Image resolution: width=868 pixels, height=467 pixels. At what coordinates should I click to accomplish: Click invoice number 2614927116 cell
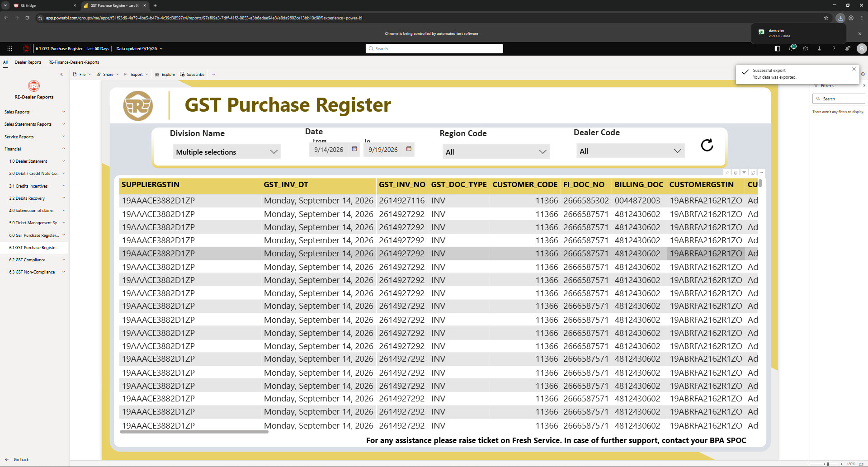tap(402, 201)
